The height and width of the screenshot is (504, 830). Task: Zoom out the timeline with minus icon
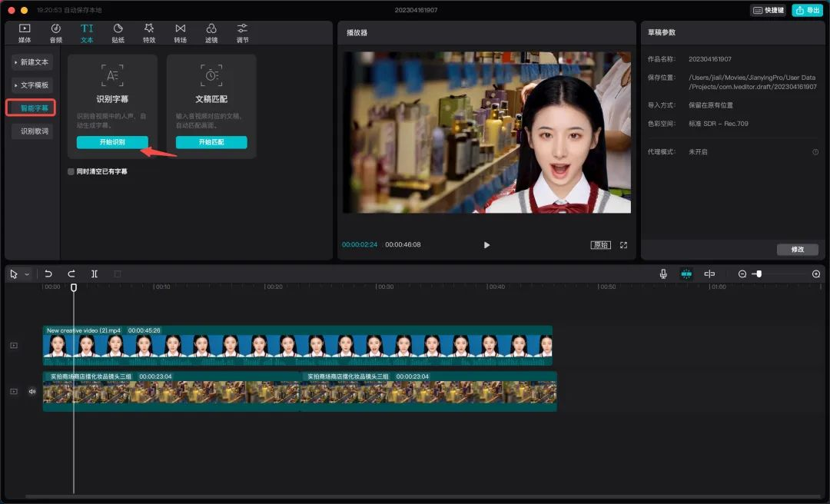pyautogui.click(x=742, y=274)
